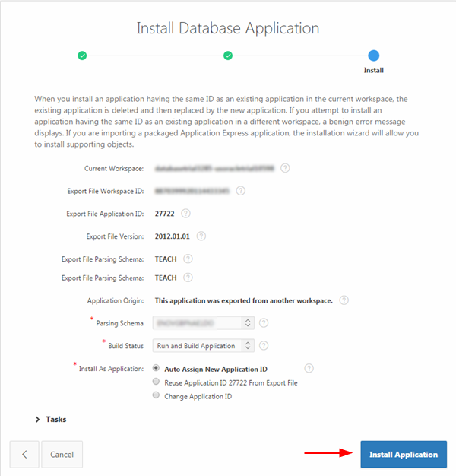Open Build Status dropdown
The height and width of the screenshot is (476, 456).
point(203,345)
